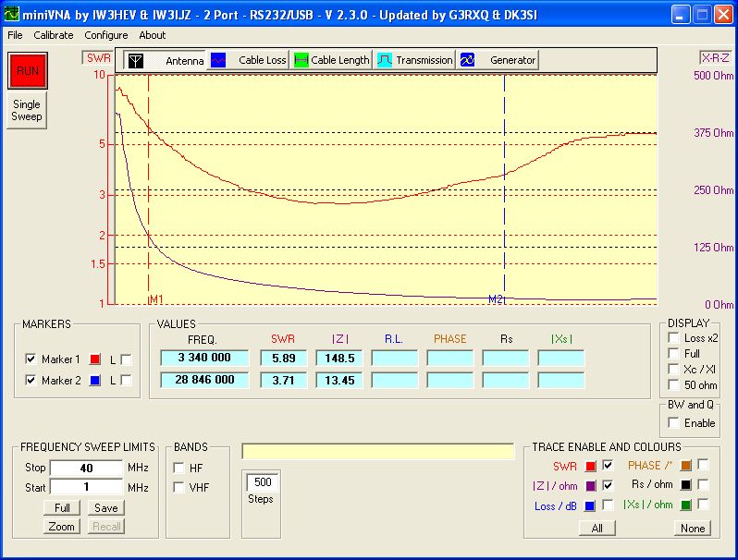
Task: Click the Stop frequency input field
Action: click(x=86, y=468)
